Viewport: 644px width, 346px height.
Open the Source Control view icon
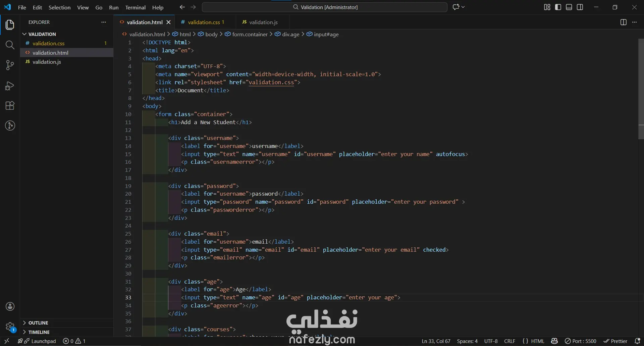click(10, 65)
